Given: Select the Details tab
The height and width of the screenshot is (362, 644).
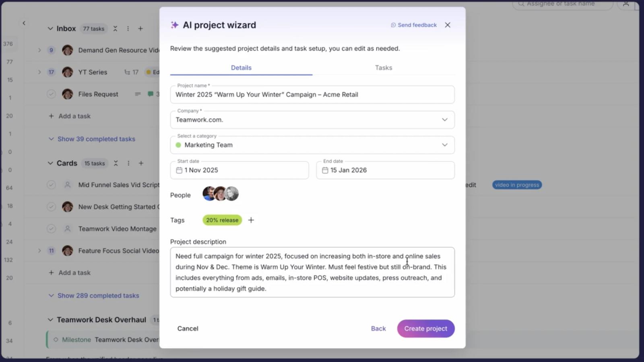Looking at the screenshot, I should (241, 68).
